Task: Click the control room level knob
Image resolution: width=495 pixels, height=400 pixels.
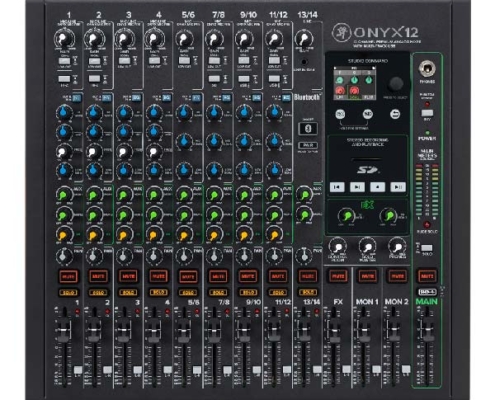Action: click(337, 247)
